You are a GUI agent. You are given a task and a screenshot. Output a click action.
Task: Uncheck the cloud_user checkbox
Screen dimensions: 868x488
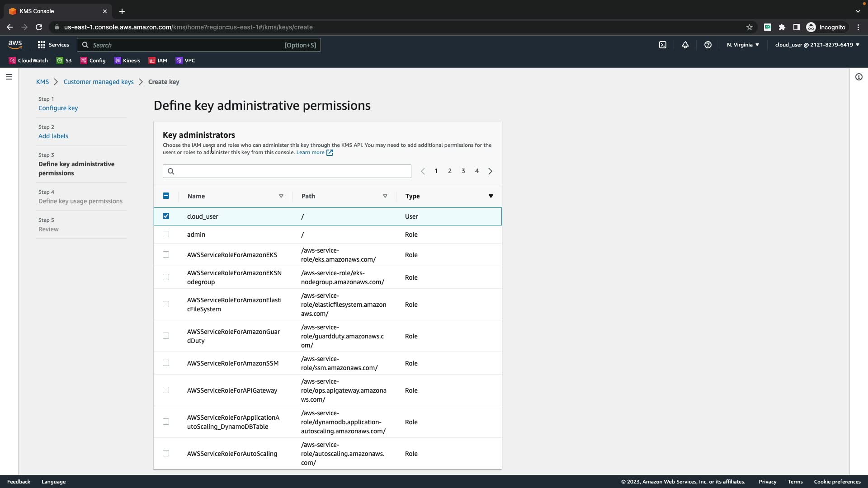166,216
